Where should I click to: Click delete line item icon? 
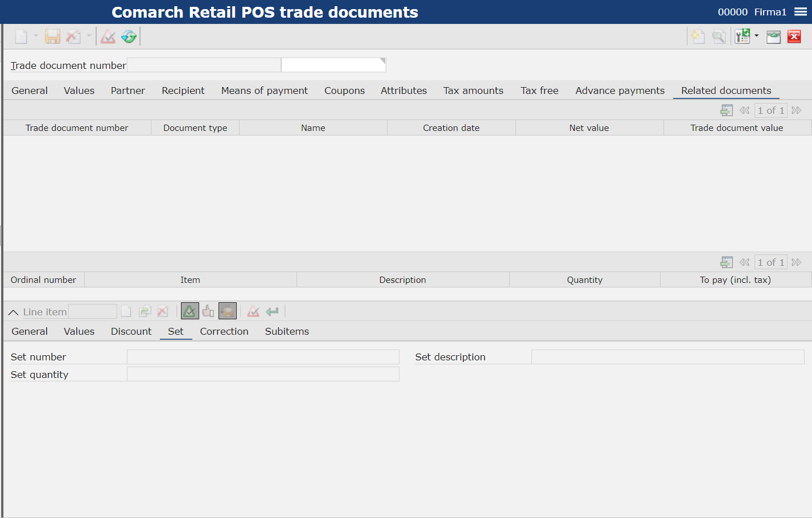click(163, 311)
